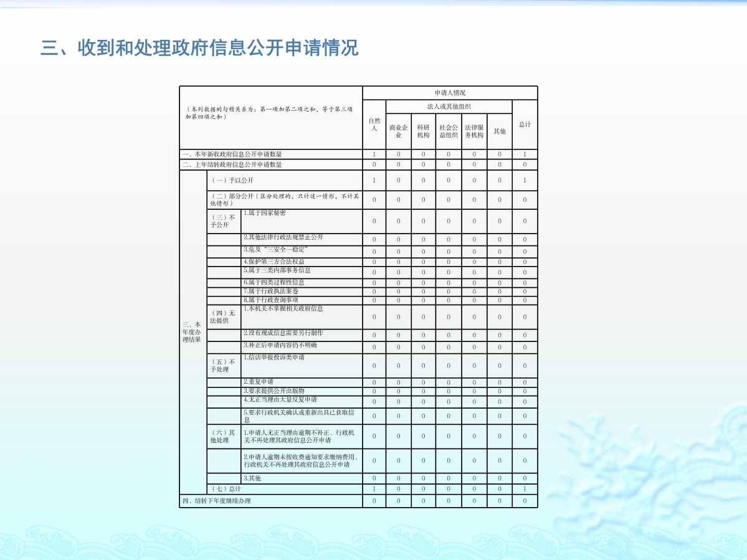
Task: Click 2.申请人逾期未按收费通知要求缴纳费用 row label
Action: click(302, 461)
